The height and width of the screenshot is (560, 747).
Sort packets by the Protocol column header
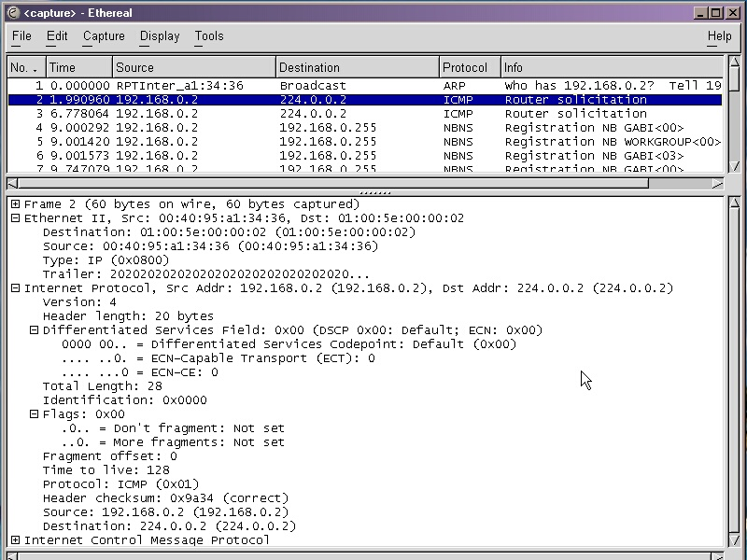point(471,67)
